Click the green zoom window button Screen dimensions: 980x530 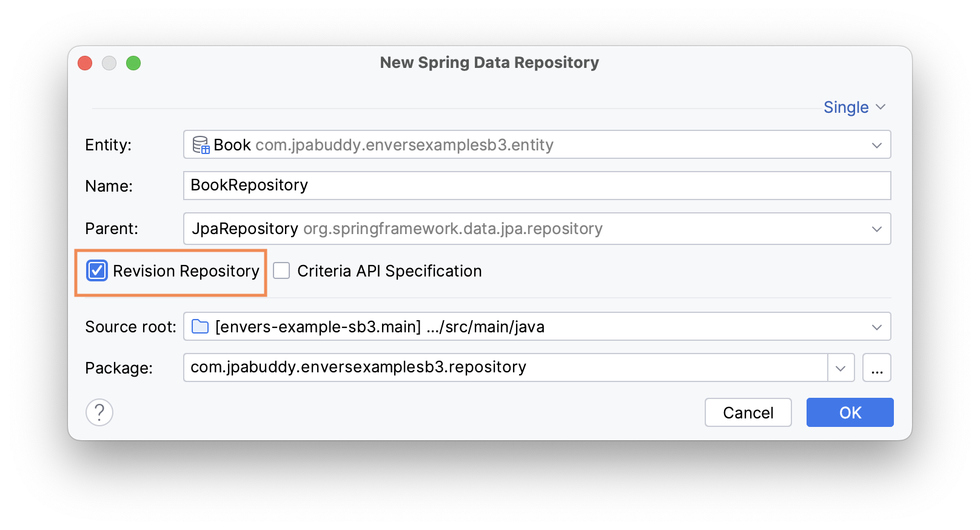point(133,63)
